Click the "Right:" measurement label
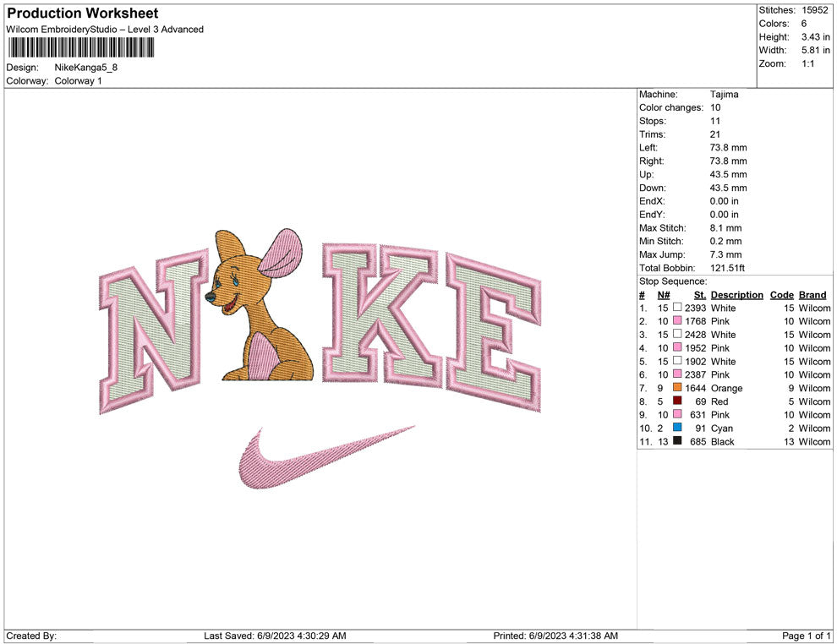 pos(652,161)
